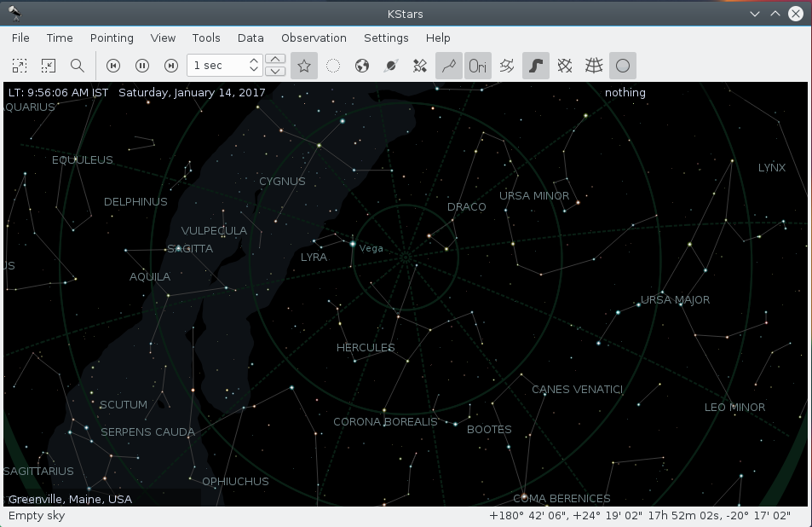Open the Pointing menu
This screenshot has height=527, width=812.
point(112,38)
